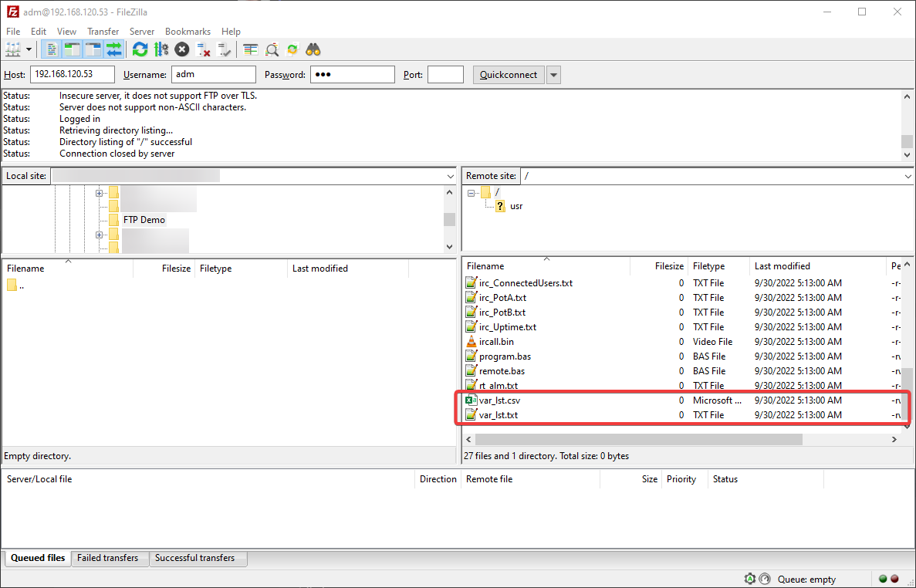
Task: Sort remote list by Filename column
Action: pyautogui.click(x=546, y=266)
